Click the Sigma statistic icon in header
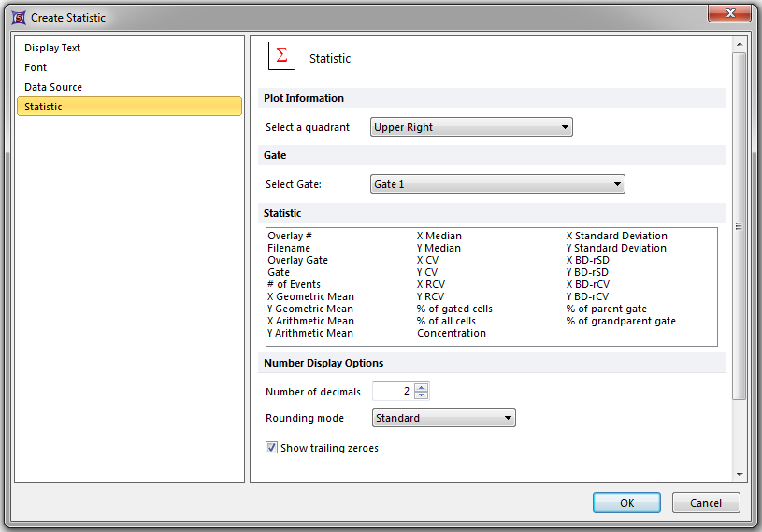762x532 pixels. pyautogui.click(x=281, y=56)
